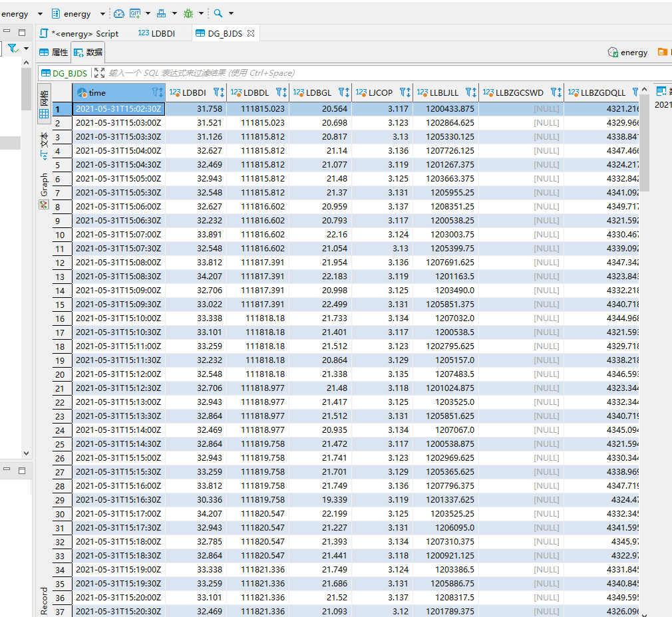Click the LDBDI column filter/sort icon

[x=219, y=92]
